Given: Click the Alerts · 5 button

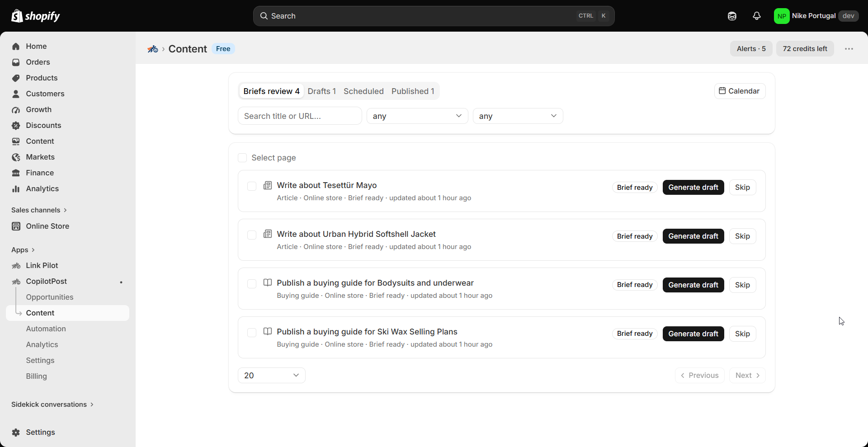Looking at the screenshot, I should pyautogui.click(x=751, y=49).
